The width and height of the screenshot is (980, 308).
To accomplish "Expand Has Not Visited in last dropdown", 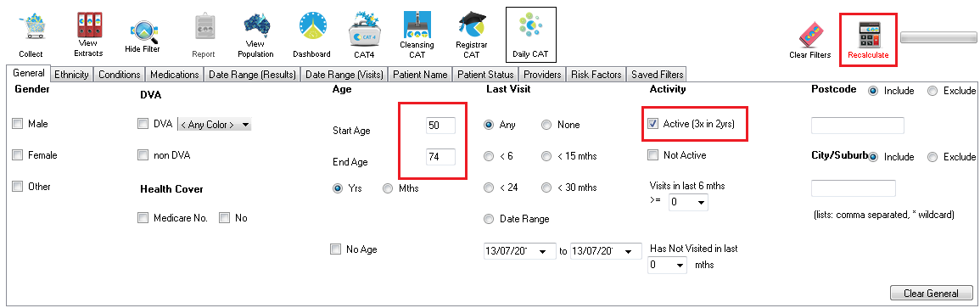I will coord(668,265).
